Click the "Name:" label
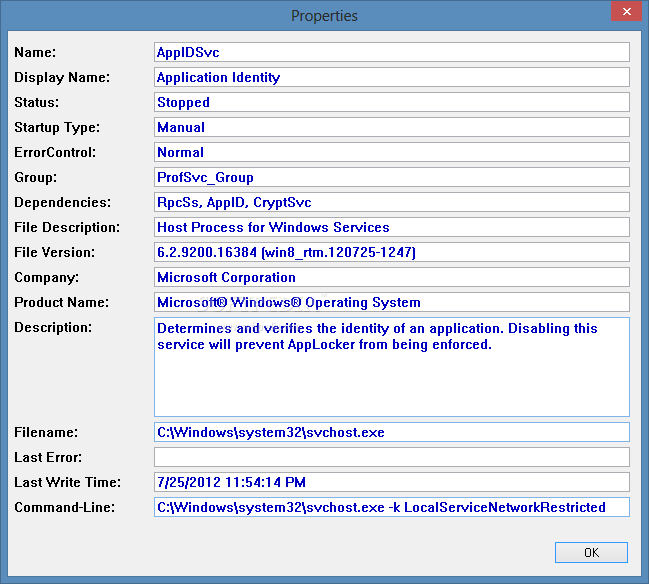This screenshot has height=584, width=649. pyautogui.click(x=35, y=53)
